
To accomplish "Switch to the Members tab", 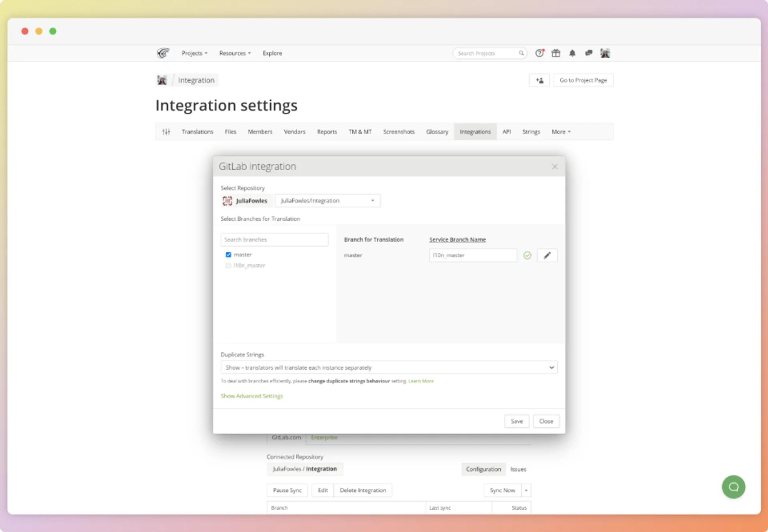I will 260,132.
